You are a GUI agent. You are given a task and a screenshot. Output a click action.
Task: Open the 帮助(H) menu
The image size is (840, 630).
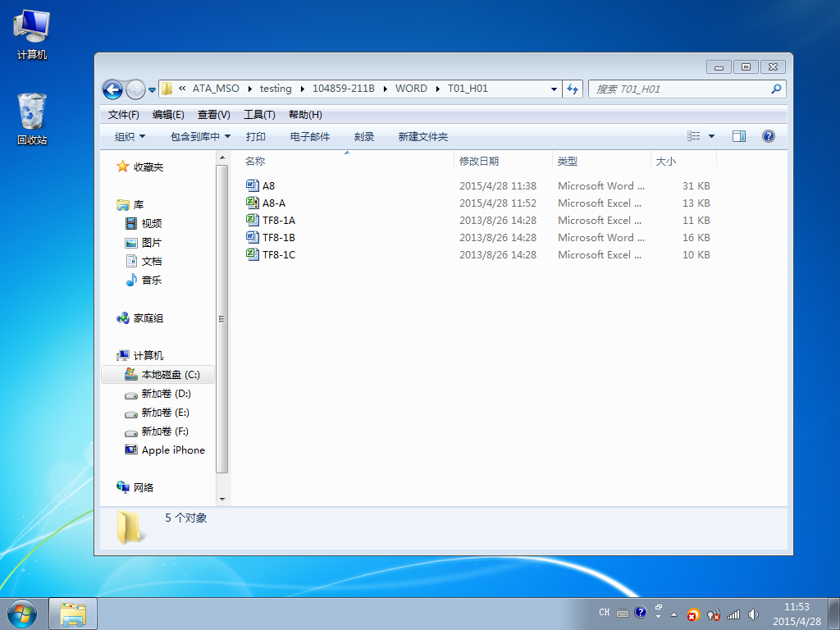(x=305, y=115)
